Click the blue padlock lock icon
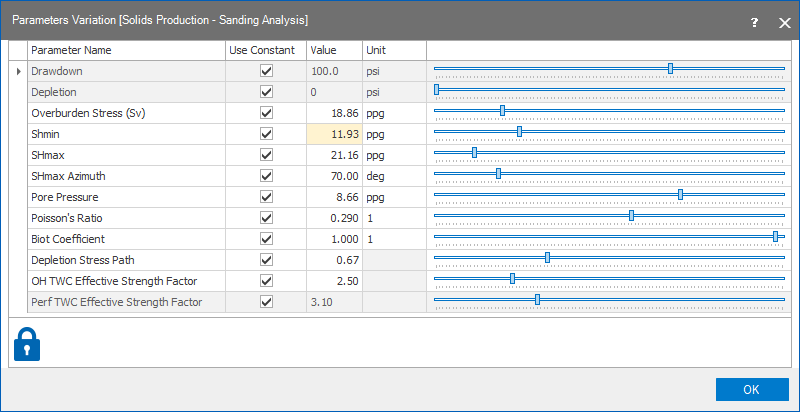 point(27,343)
